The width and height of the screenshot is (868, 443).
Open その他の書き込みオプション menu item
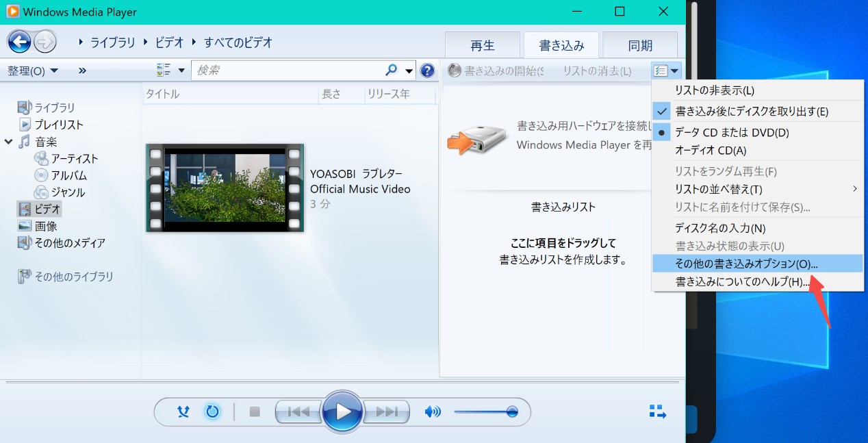coord(758,264)
